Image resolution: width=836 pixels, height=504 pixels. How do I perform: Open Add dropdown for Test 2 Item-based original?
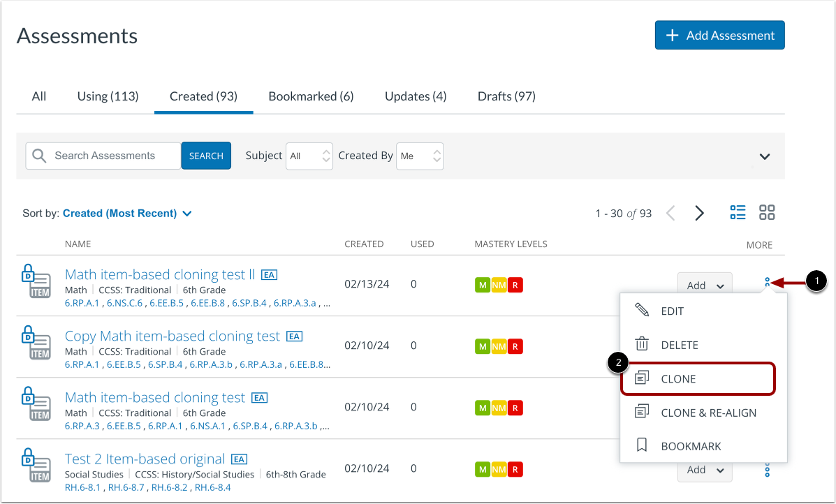pyautogui.click(x=704, y=470)
